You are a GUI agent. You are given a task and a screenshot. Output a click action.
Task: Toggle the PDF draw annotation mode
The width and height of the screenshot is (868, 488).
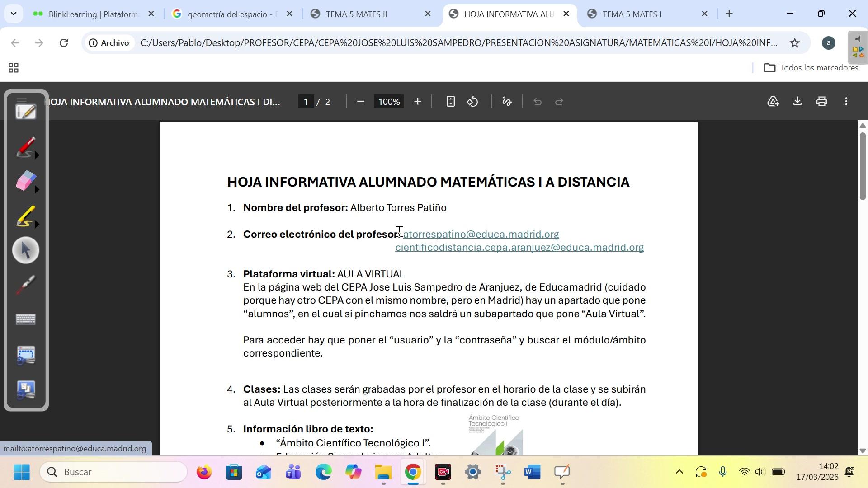(x=507, y=102)
